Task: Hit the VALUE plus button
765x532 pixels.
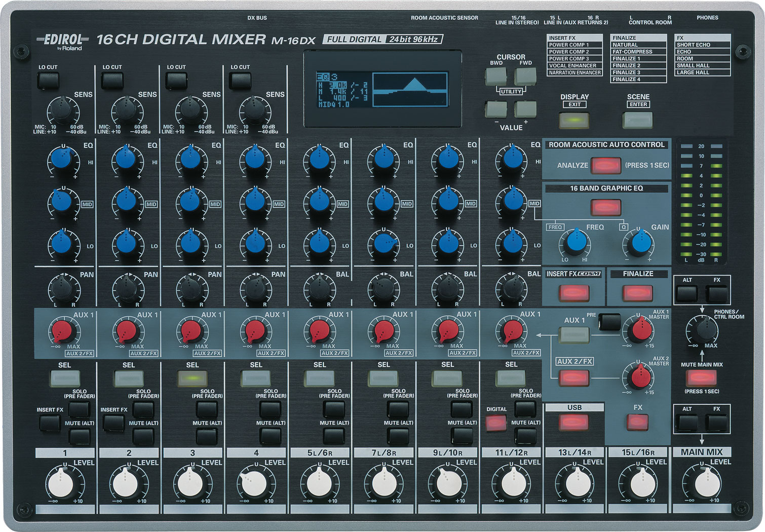Action: (525, 109)
